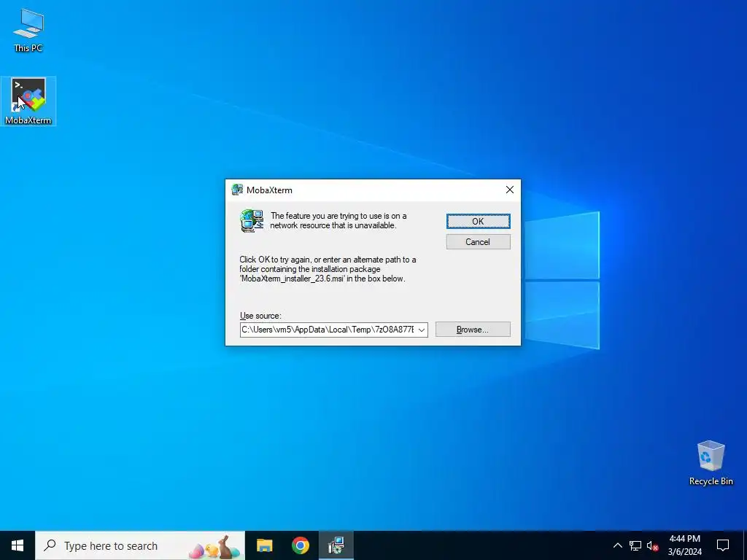Click the Easter eggs search highlight icon

coord(214,547)
